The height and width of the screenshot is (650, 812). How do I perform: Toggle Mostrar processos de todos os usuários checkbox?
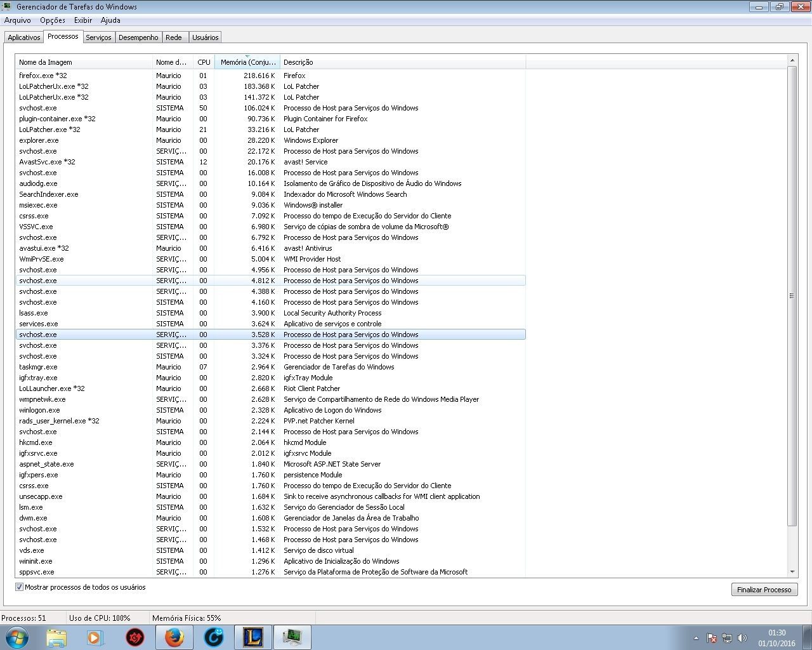tap(19, 587)
